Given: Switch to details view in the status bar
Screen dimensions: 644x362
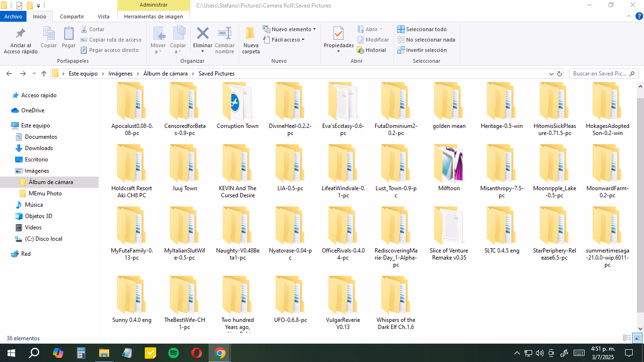Looking at the screenshot, I should tap(627, 338).
